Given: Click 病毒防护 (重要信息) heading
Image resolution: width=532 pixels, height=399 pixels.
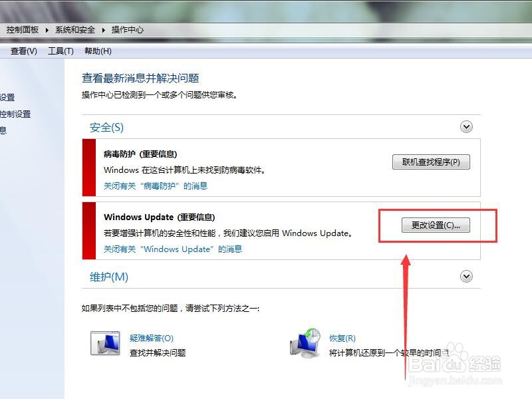Looking at the screenshot, I should [x=140, y=154].
